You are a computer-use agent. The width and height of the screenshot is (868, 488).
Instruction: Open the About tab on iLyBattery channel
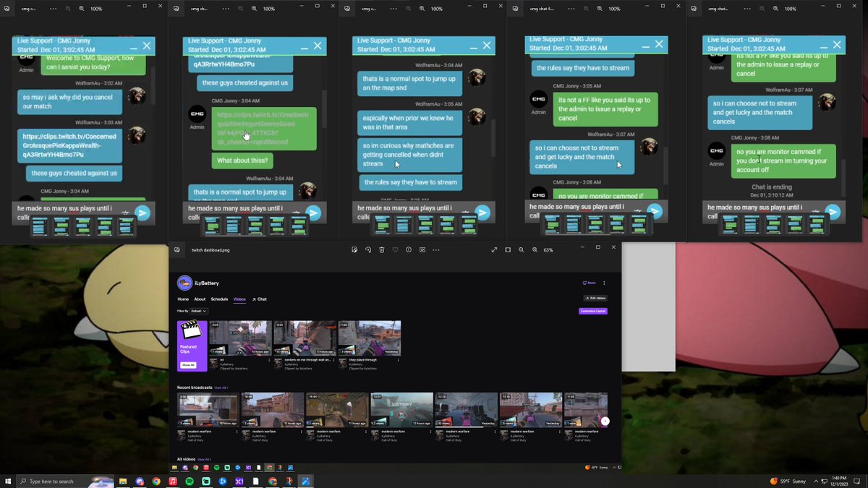[x=200, y=299]
